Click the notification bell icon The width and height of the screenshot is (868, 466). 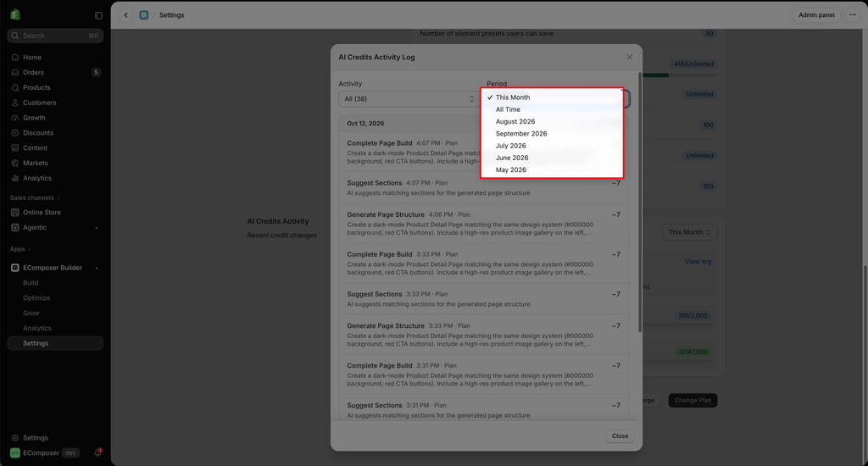(97, 452)
